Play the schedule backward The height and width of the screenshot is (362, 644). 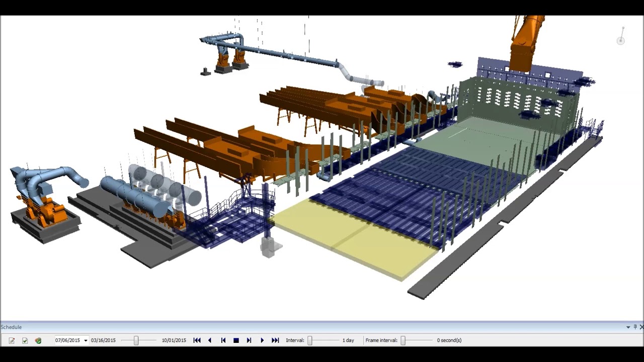[x=210, y=340]
